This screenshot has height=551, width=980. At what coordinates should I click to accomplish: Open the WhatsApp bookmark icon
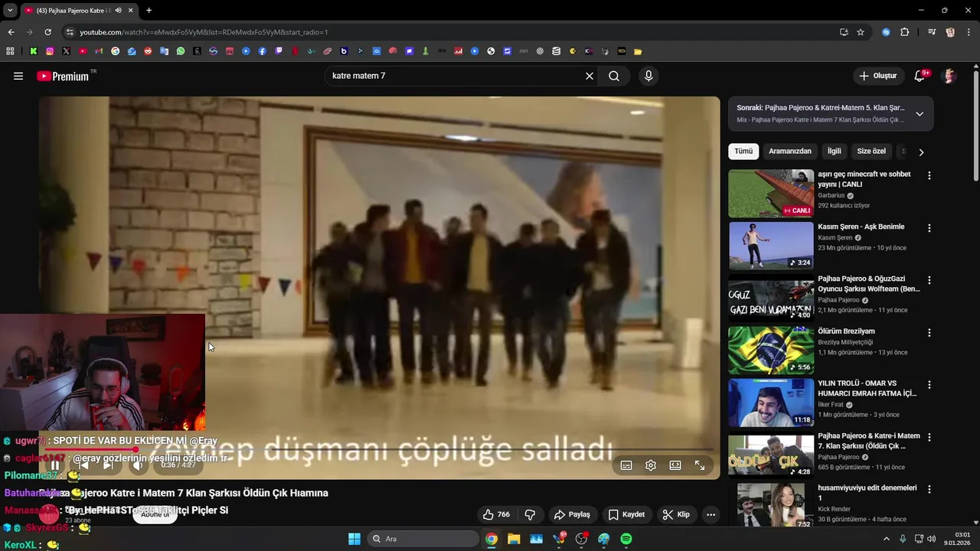click(181, 51)
